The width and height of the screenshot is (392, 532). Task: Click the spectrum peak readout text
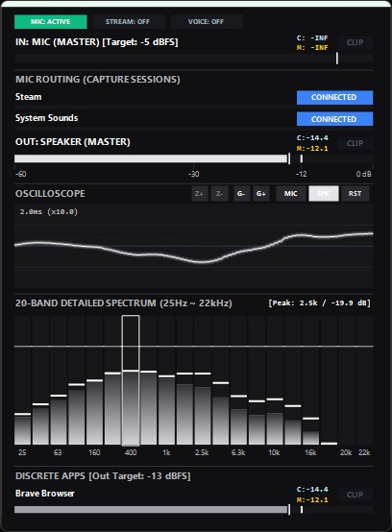coord(319,303)
